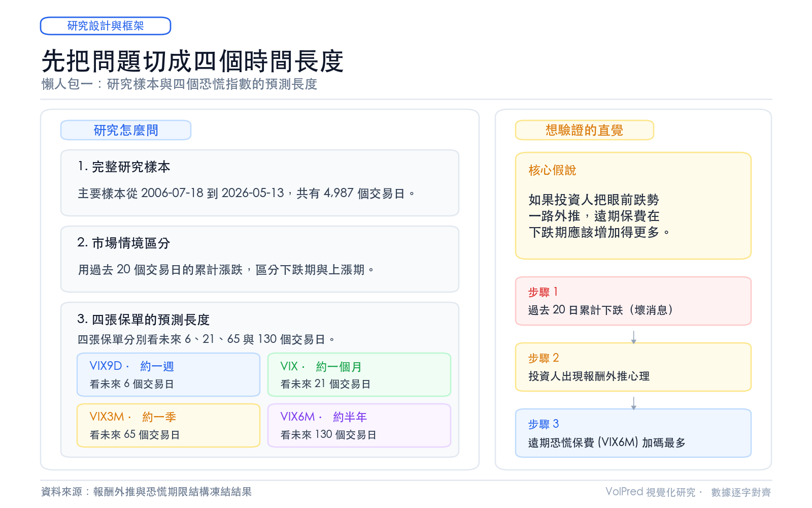Click text 看未來 21 個交易日
This screenshot has width=812, height=508.
coord(325,384)
